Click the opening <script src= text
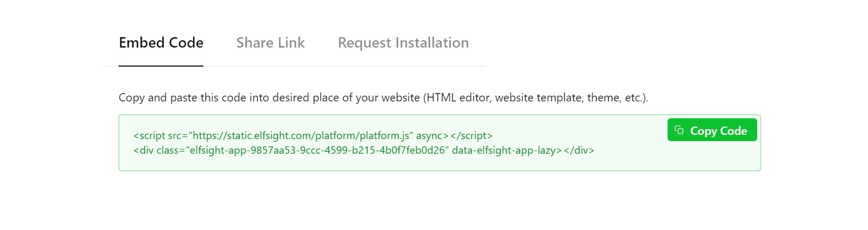Viewport: 868px width, 230px height. point(161,136)
